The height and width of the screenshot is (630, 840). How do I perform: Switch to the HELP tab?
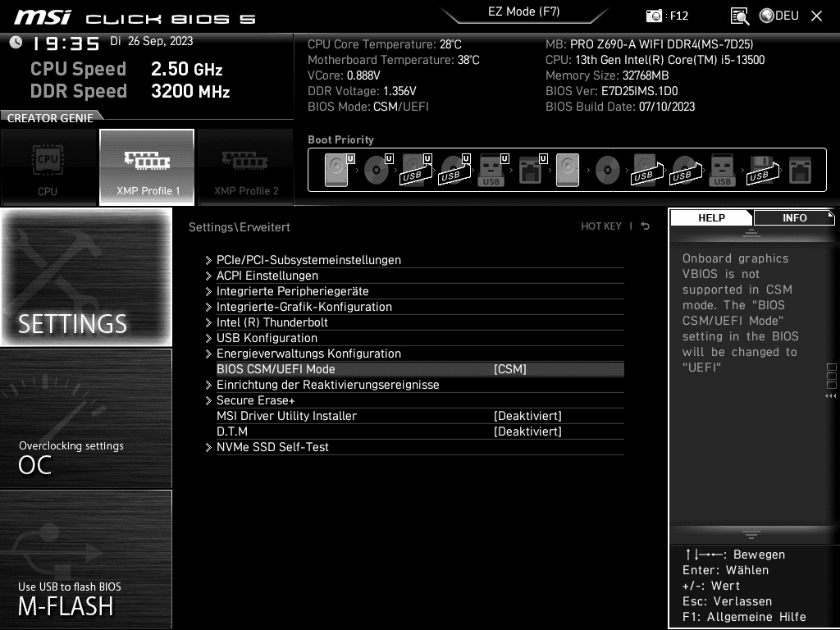pos(711,217)
